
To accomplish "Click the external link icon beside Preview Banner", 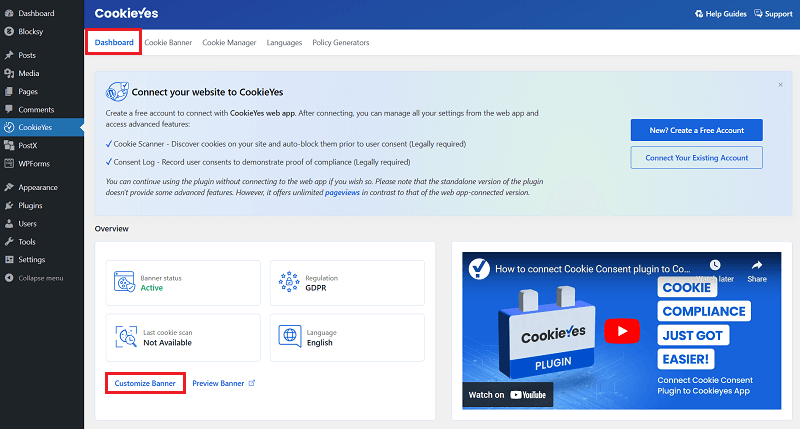I will click(252, 383).
